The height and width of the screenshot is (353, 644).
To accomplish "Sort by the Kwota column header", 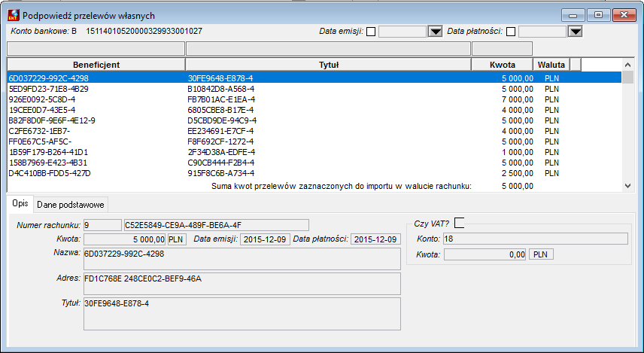I will coord(503,65).
